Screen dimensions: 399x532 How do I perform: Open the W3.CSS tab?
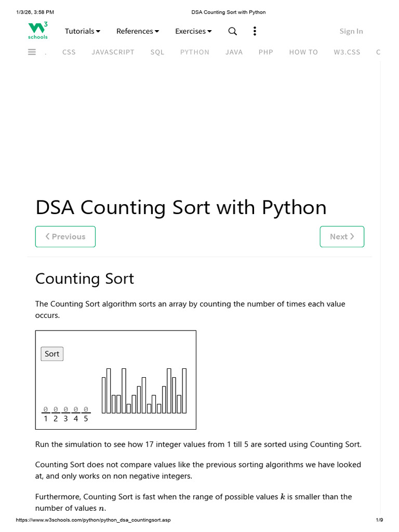point(347,52)
